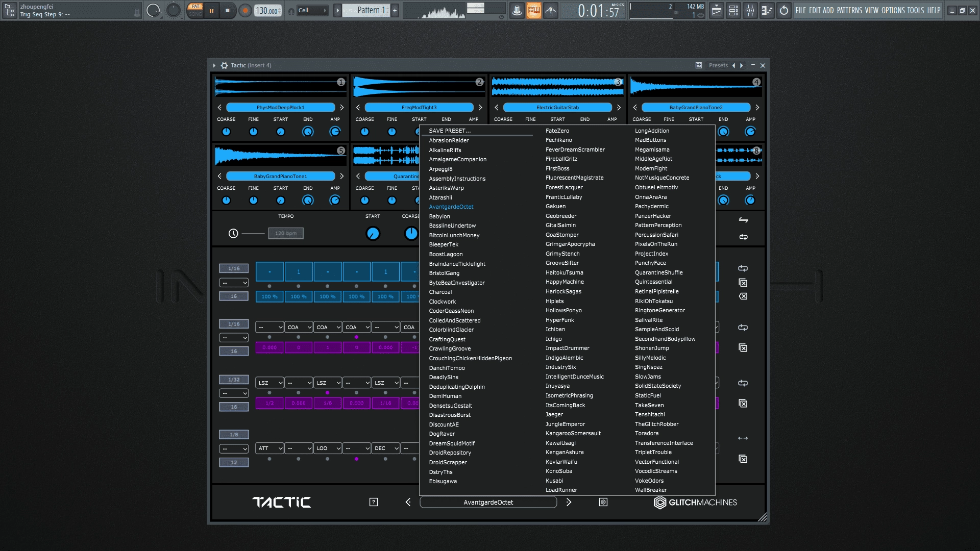Open the first COA dropdown in modulation row
The width and height of the screenshot is (980, 551).
tap(299, 327)
